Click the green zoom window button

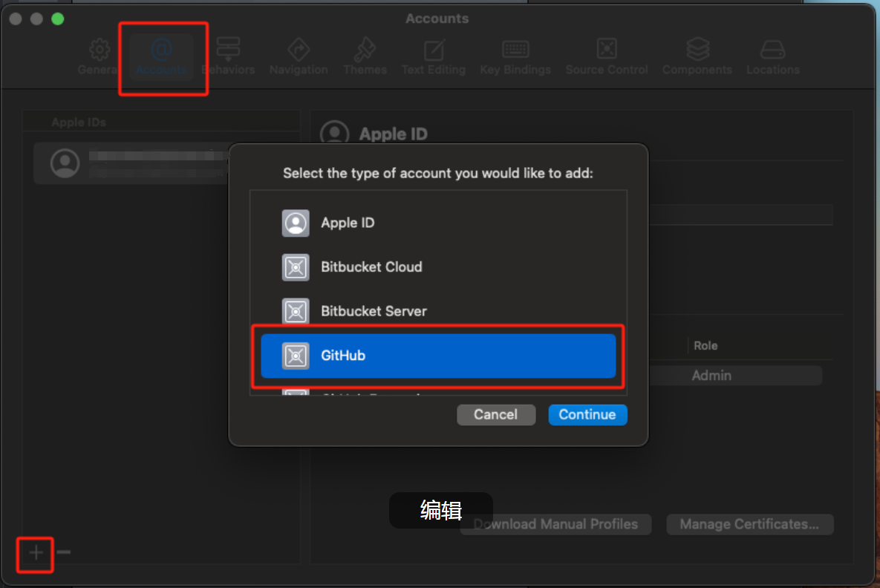(x=58, y=19)
